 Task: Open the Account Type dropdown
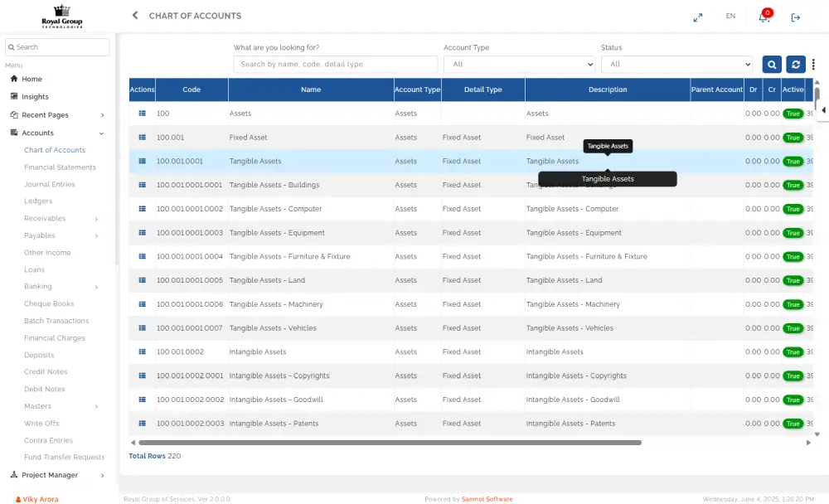pyautogui.click(x=519, y=65)
